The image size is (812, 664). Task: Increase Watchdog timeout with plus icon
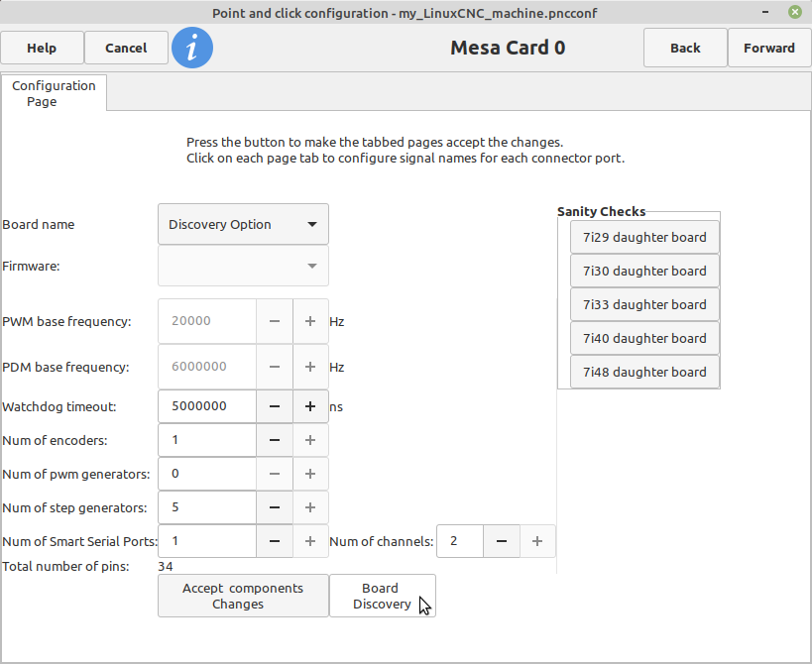(310, 406)
